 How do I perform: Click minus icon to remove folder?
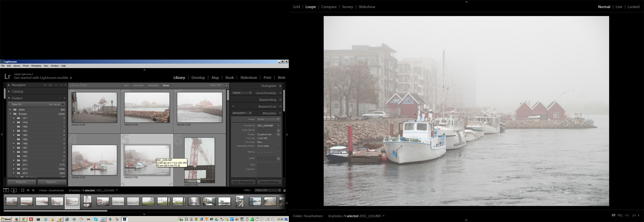tap(60, 98)
